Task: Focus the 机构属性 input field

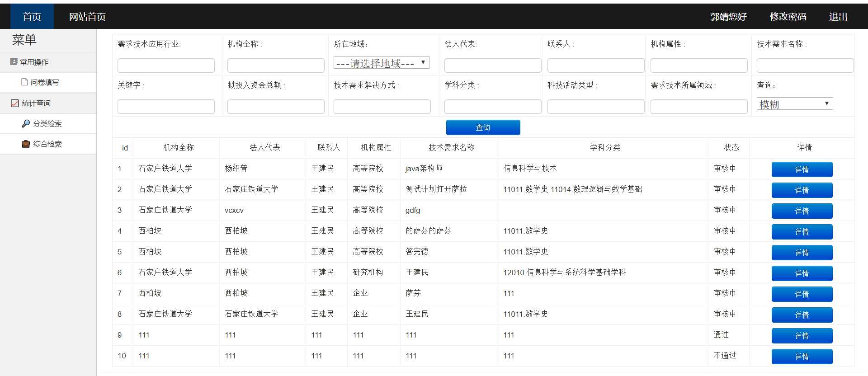Action: 699,66
